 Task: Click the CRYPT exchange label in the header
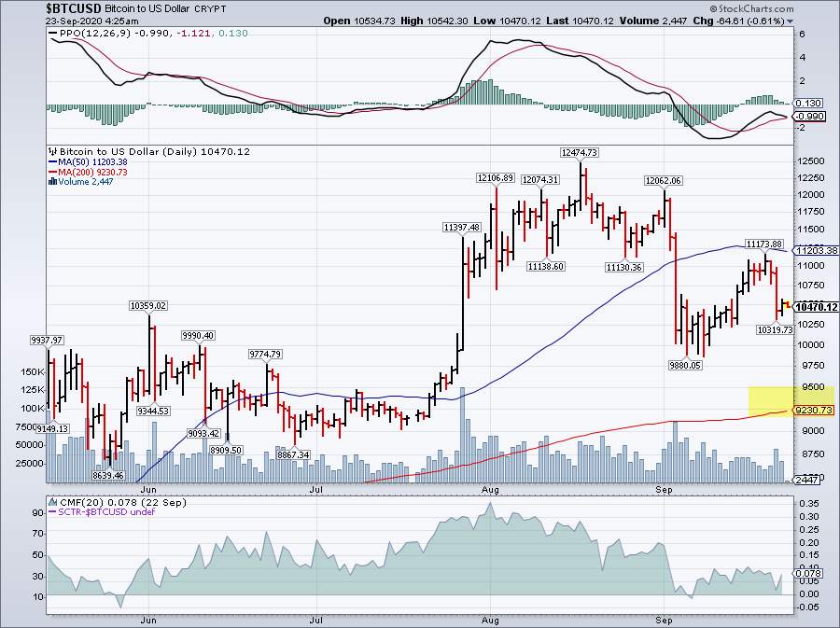pos(210,9)
